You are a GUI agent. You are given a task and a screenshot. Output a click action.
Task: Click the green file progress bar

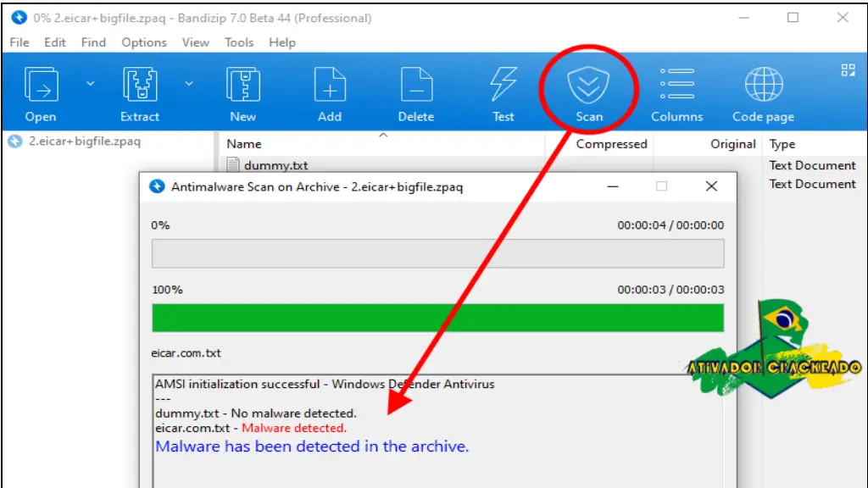point(438,318)
